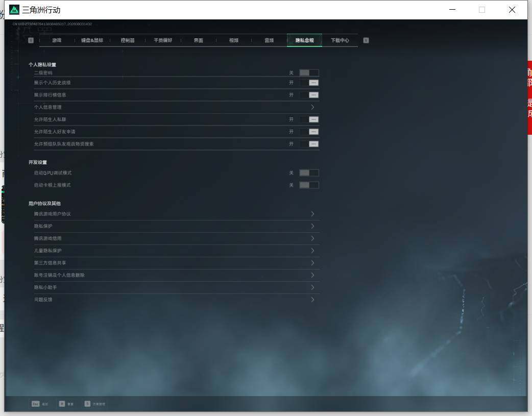The width and height of the screenshot is (532, 416).
Task: Toggle 允许预组队队友观战物资搜索 switch
Action: (x=309, y=144)
